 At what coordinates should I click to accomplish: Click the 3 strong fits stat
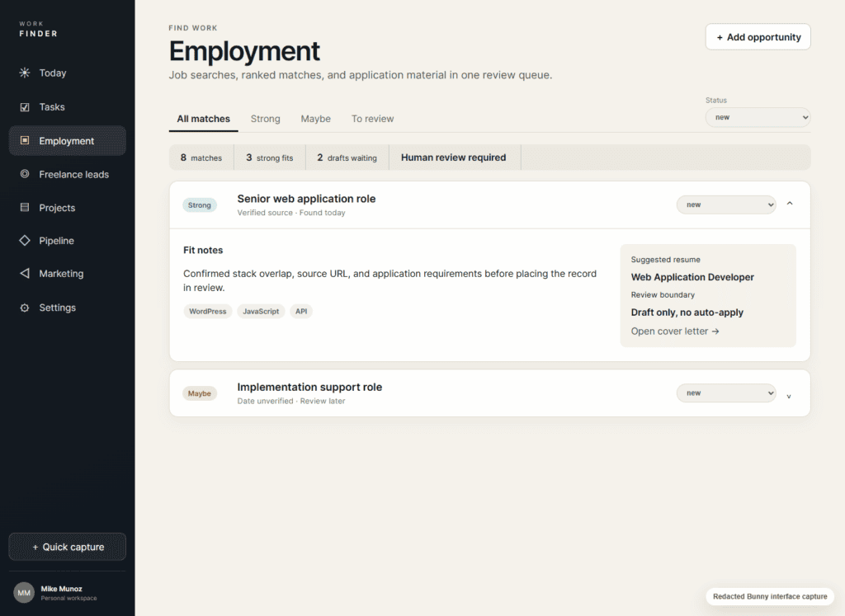click(x=270, y=158)
